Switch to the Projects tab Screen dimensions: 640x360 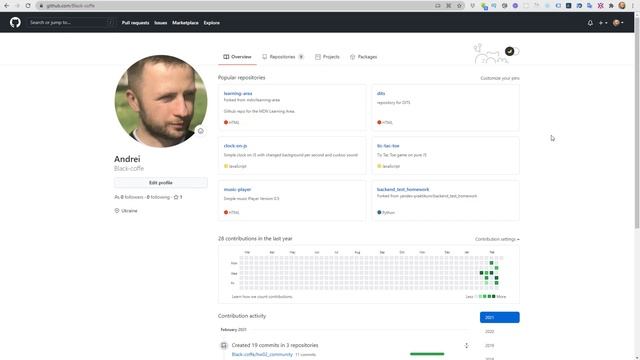(327, 57)
